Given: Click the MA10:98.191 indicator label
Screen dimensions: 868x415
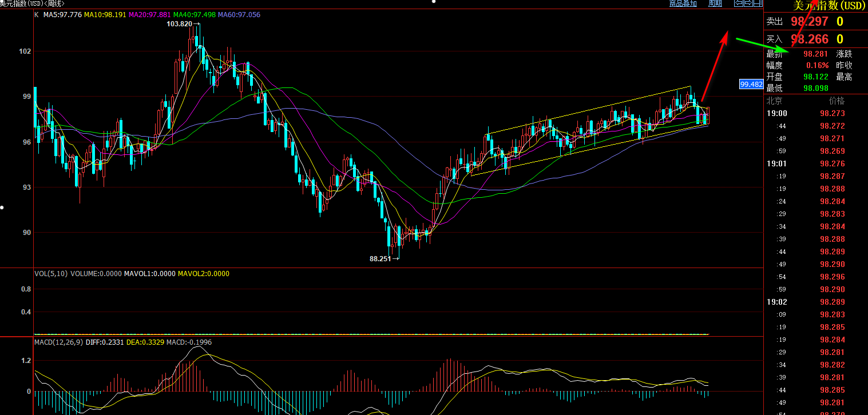Looking at the screenshot, I should 105,15.
